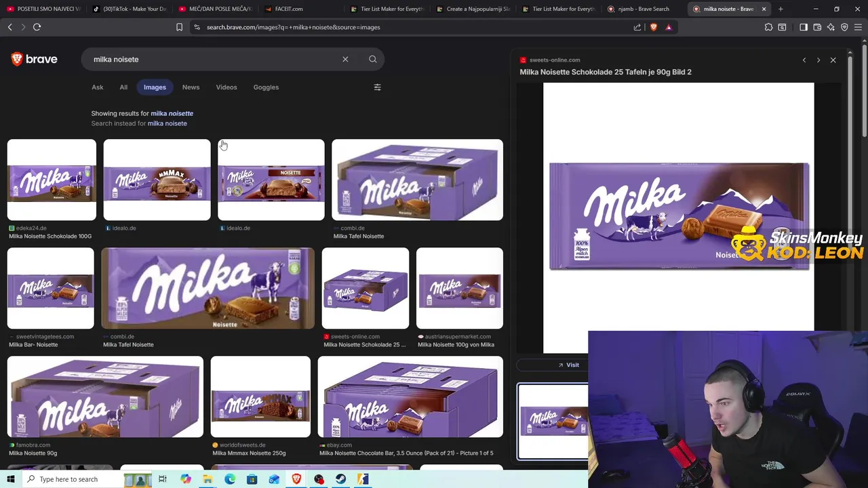Open Copilot from the taskbar
Image resolution: width=868 pixels, height=488 pixels.
click(x=185, y=479)
